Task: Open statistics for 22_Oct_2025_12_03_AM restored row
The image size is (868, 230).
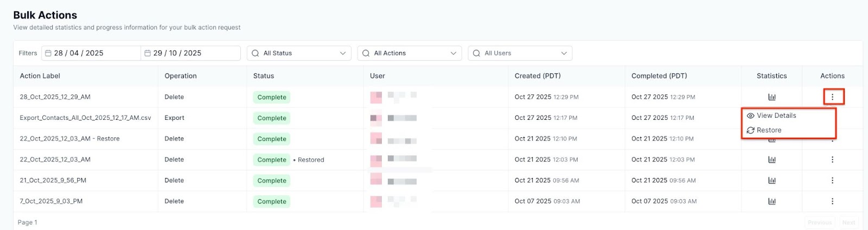Action: 771,159
